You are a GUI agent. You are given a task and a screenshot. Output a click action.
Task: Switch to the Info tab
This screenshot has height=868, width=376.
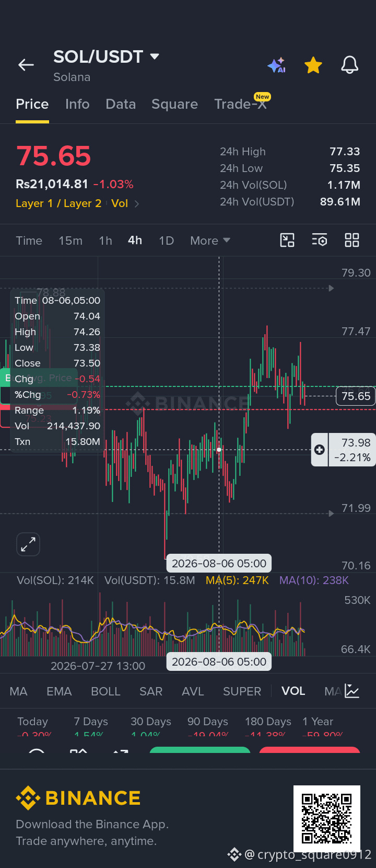point(77,104)
